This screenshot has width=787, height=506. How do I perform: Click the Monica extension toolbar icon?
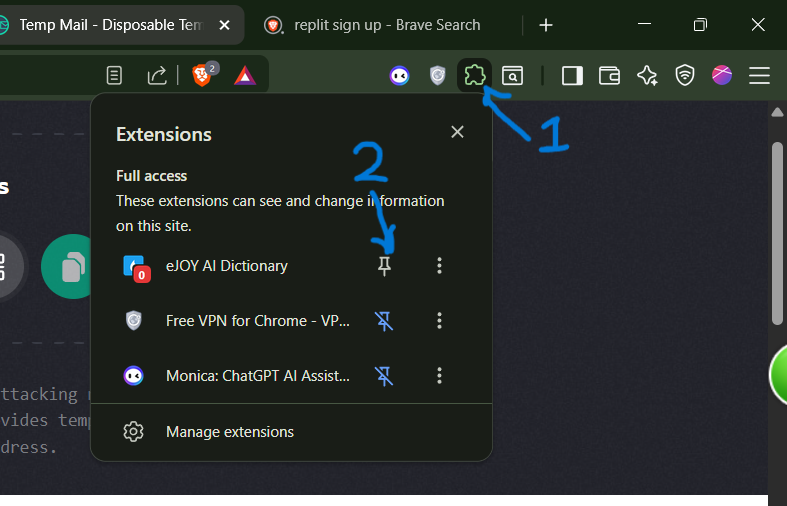point(400,76)
